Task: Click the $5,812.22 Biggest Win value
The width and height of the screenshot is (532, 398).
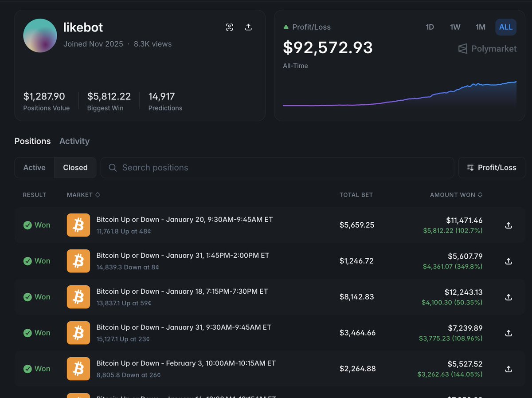Action: click(x=109, y=96)
